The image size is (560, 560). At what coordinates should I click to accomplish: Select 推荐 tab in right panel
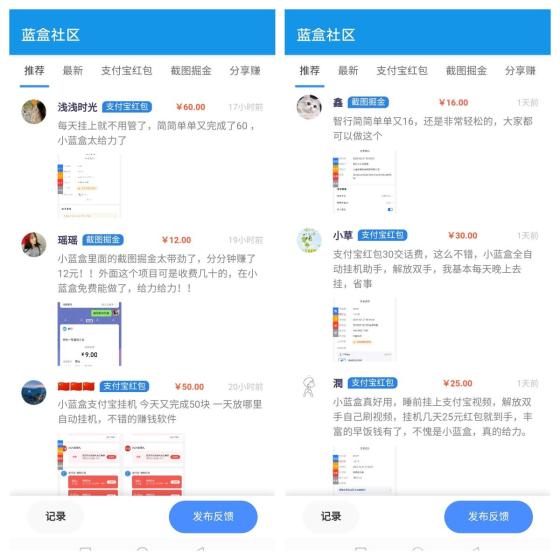click(x=310, y=71)
